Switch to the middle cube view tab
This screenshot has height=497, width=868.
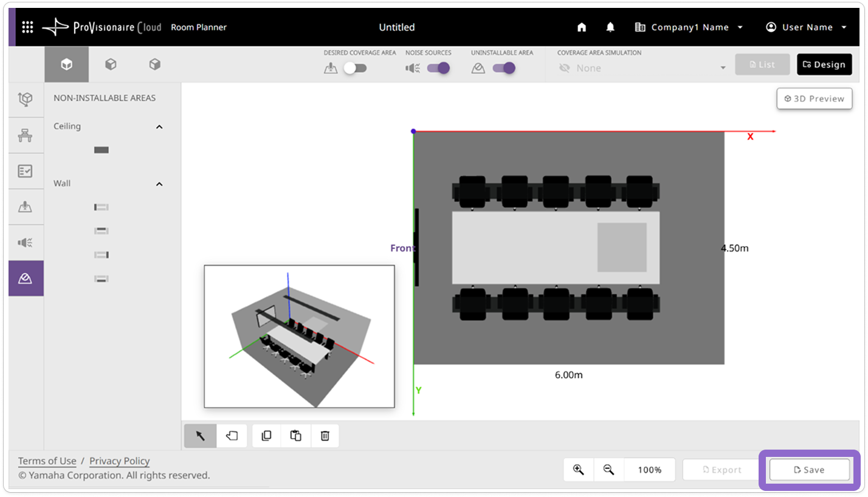[x=111, y=64]
